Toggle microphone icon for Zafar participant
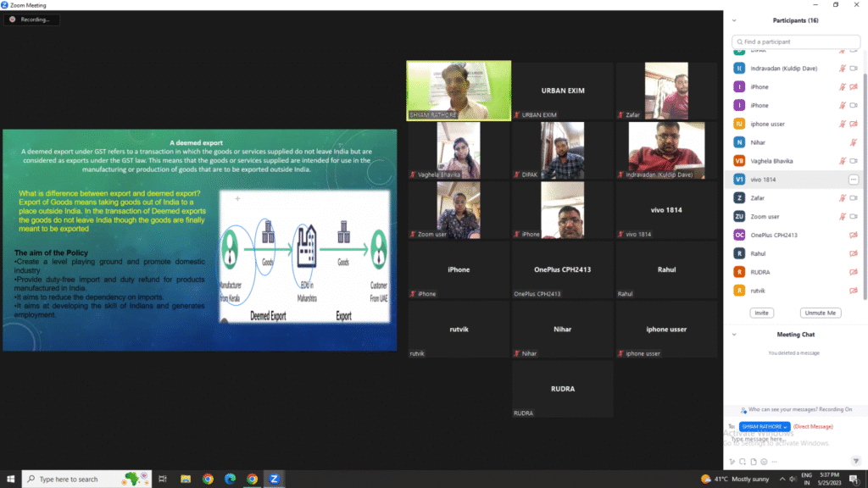 842,198
